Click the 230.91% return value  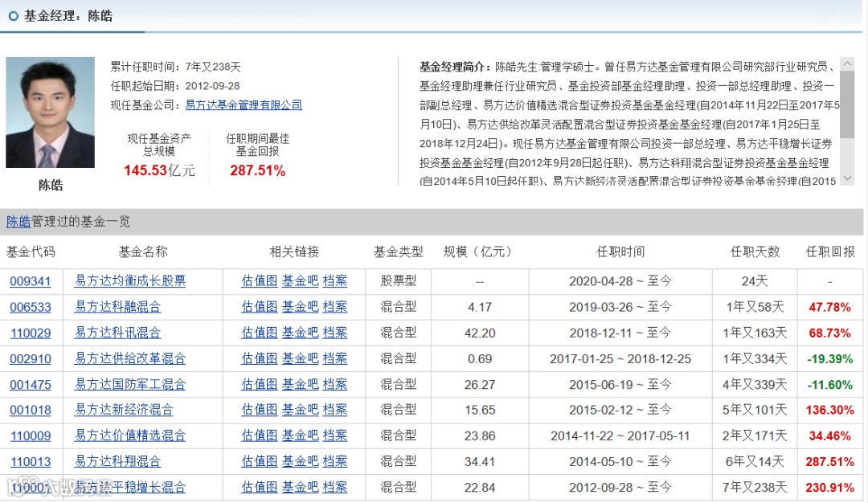point(829,488)
